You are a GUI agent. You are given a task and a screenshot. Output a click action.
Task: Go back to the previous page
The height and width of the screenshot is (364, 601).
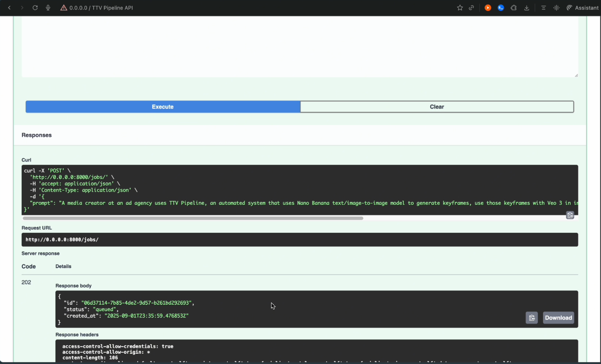click(9, 8)
